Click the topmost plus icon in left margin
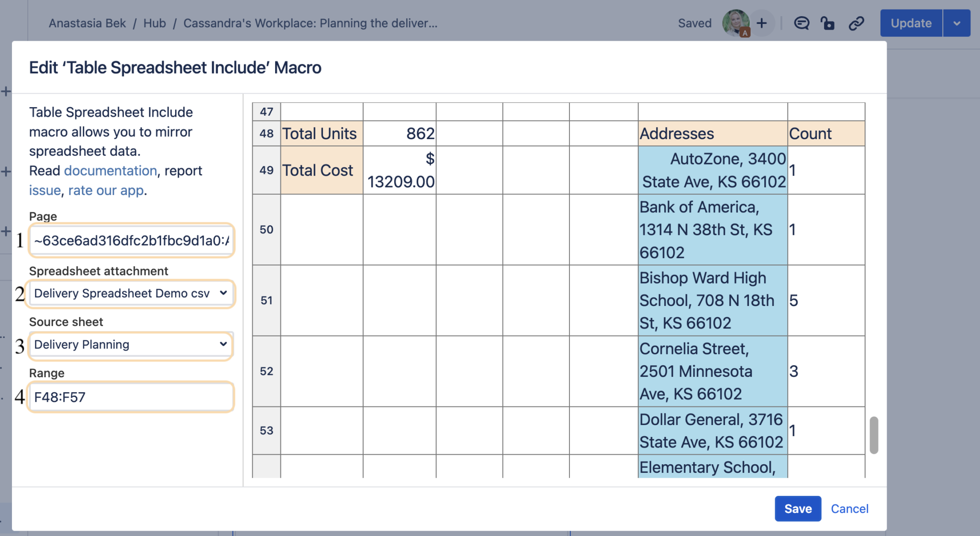The width and height of the screenshot is (980, 536). tap(6, 91)
